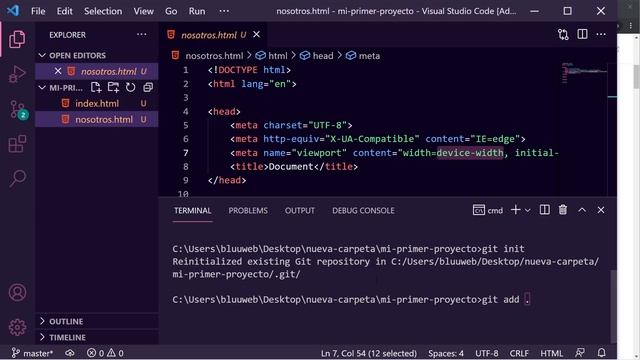Open the Extensions view
Viewport: 640px width, 360px height.
click(x=17, y=144)
